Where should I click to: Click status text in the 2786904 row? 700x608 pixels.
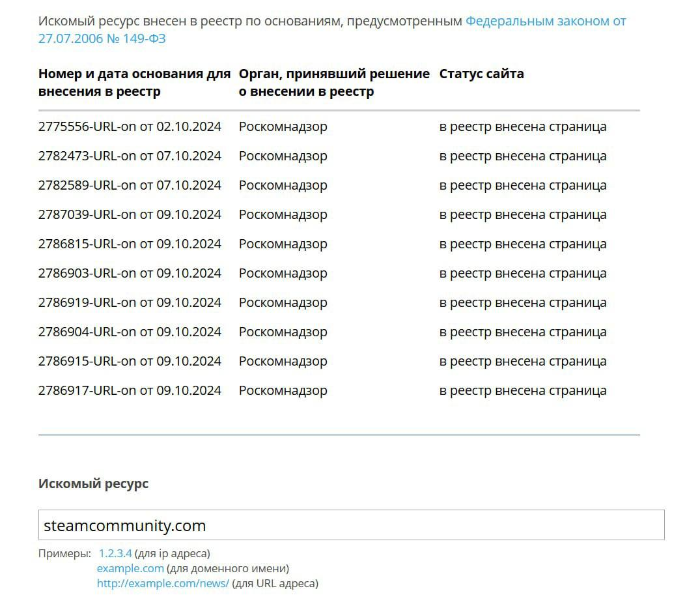point(523,332)
